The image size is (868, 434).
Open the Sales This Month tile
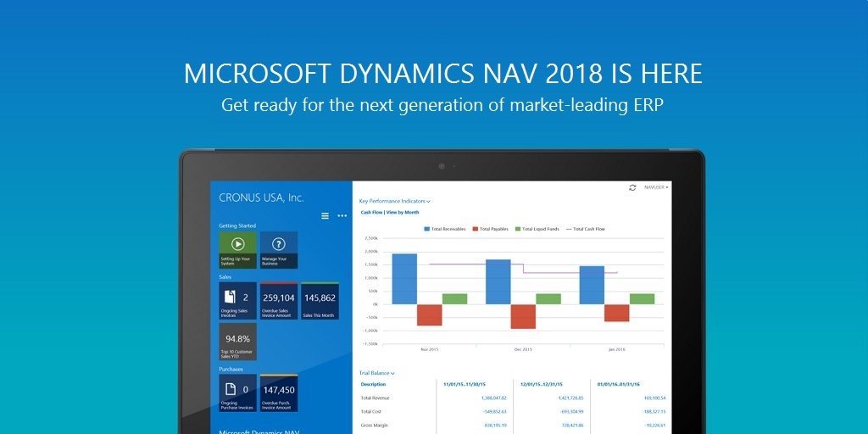pyautogui.click(x=320, y=301)
